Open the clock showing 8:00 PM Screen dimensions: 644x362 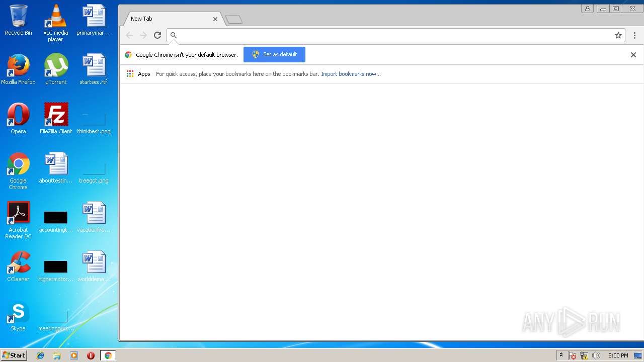click(x=618, y=355)
